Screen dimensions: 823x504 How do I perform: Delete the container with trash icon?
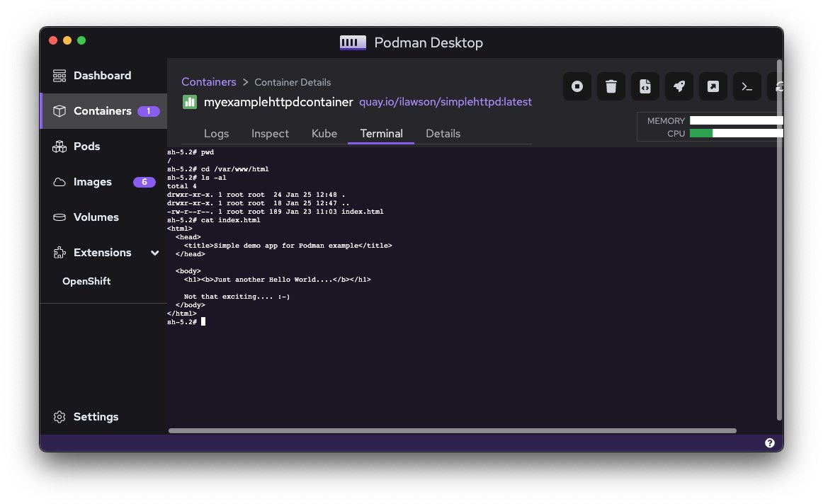coord(611,86)
